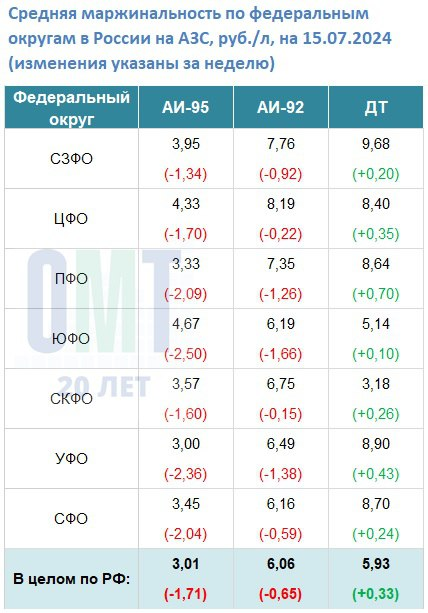Click the table title text
428x613 pixels.
tap(200, 38)
